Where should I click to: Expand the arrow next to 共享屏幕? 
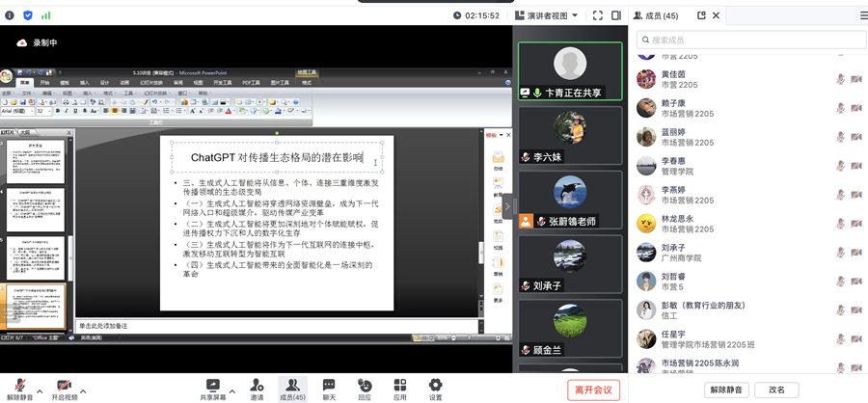pyautogui.click(x=233, y=391)
